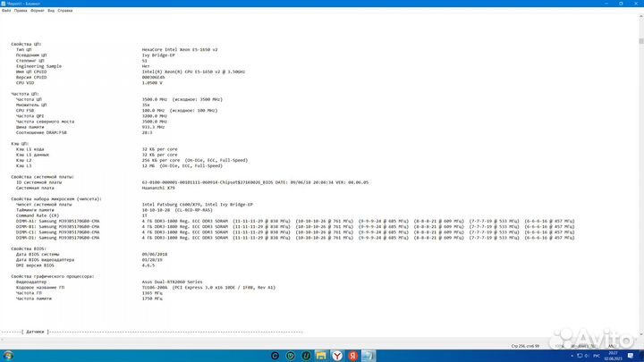Screen dimensions: 644x362
Task: Click the 'CPU VID' label
Action: [x=25, y=83]
